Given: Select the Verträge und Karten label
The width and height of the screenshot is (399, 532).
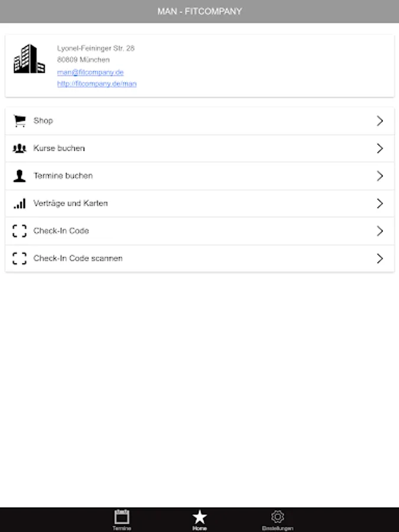Looking at the screenshot, I should coord(70,203).
